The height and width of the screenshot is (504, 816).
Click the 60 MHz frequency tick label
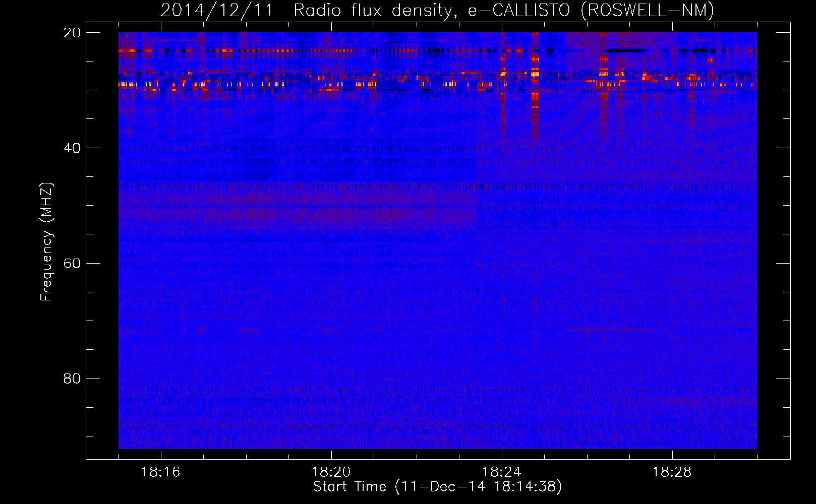[72, 263]
